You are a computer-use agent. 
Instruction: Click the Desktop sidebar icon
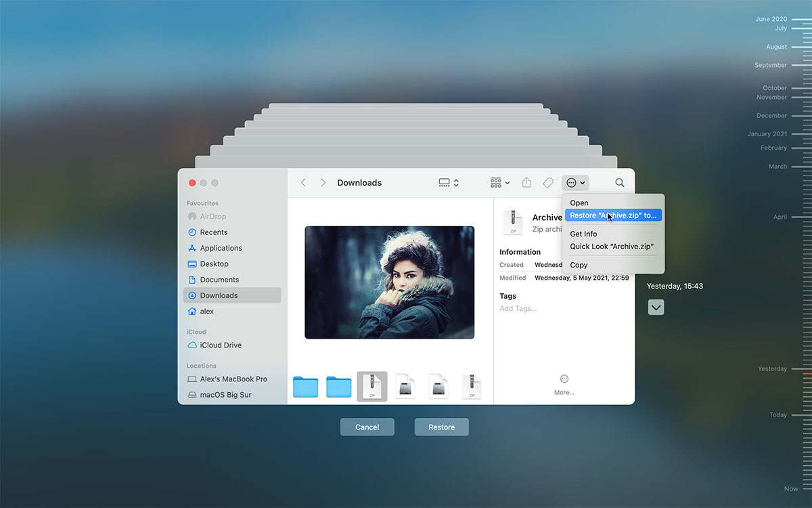tap(192, 264)
